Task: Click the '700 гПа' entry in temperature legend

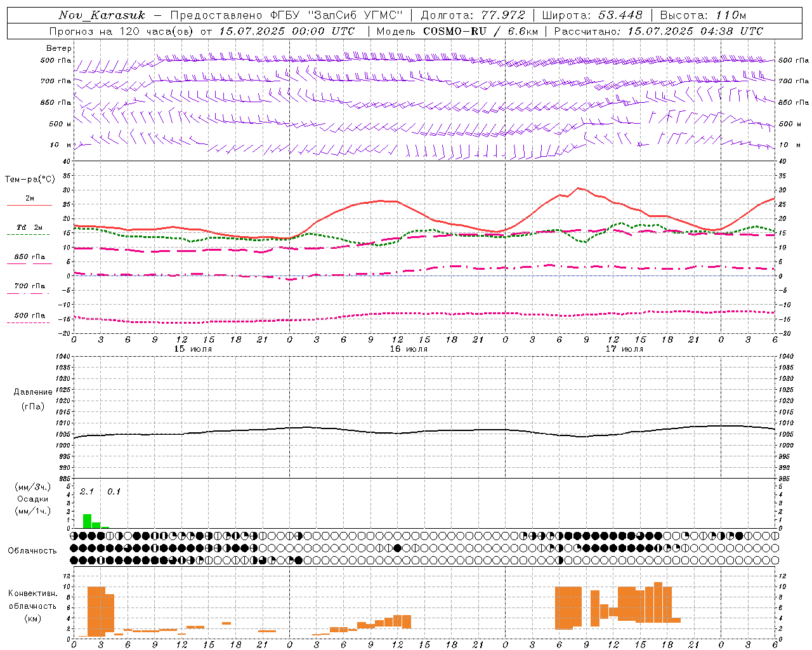Action: [x=30, y=286]
